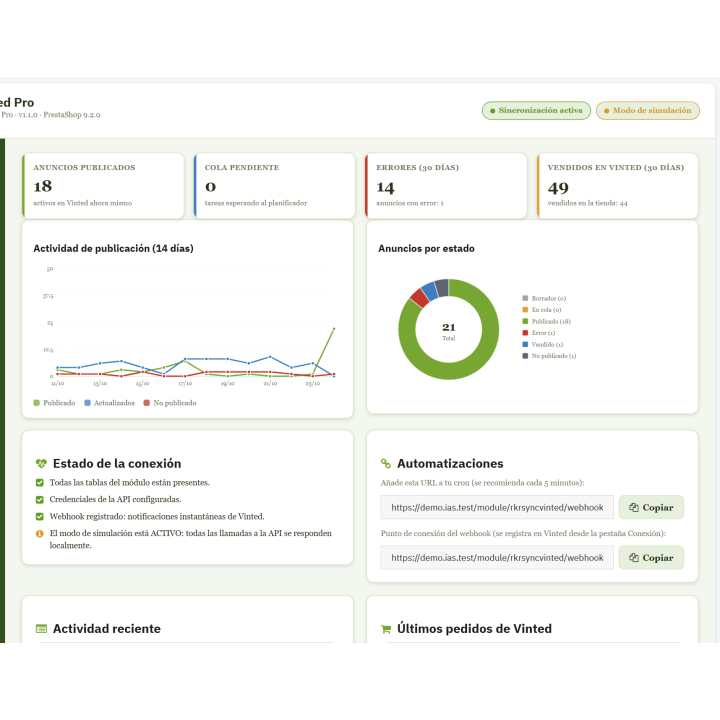720x720 pixels.
Task: Toggle 'Actualizados' series in activity chart legend
Action: 109,403
